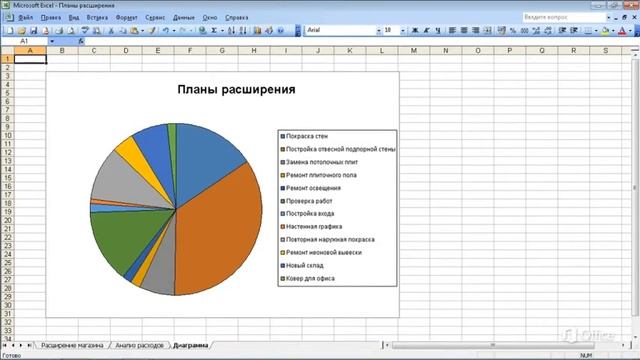640x360 pixels.
Task: Increase decimal places icon
Action: pyautogui.click(x=536, y=30)
